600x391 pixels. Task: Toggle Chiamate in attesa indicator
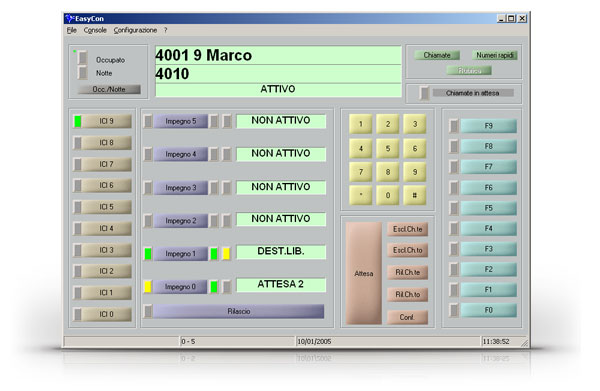pyautogui.click(x=424, y=93)
